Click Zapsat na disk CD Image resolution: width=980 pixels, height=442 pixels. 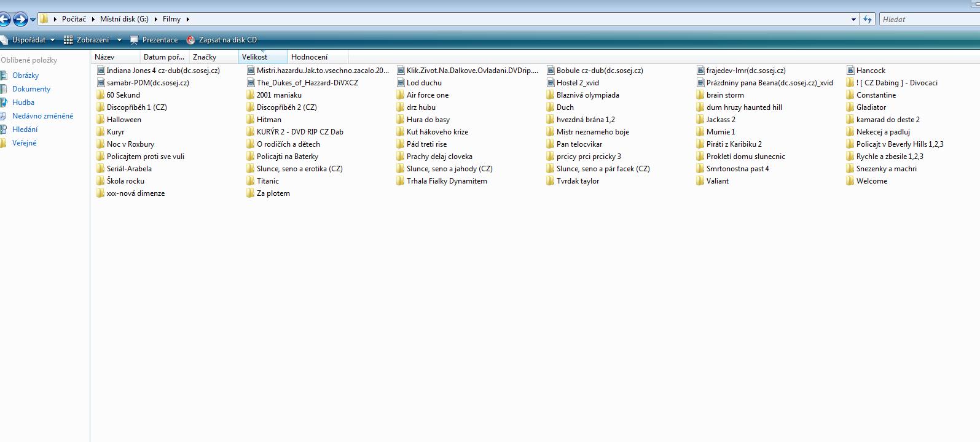point(221,40)
